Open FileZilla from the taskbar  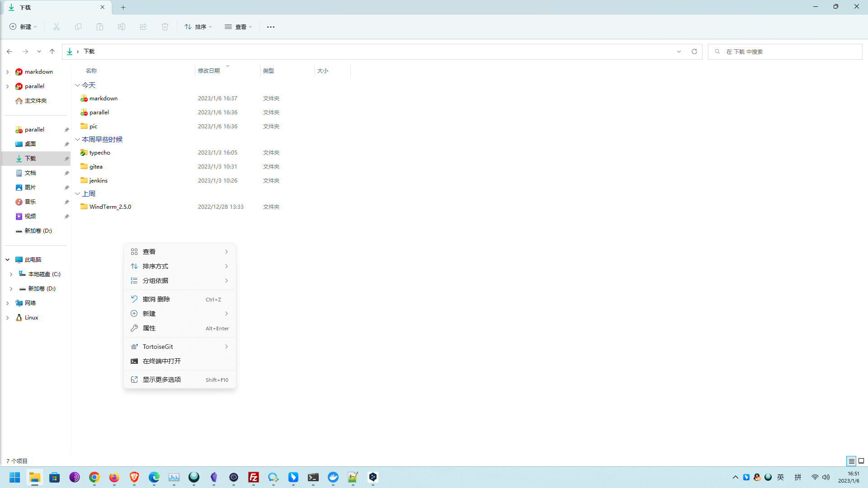(254, 478)
